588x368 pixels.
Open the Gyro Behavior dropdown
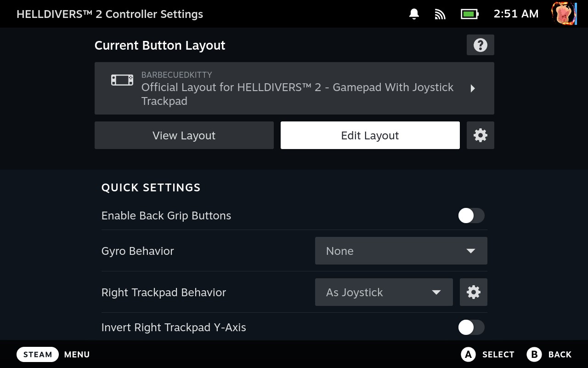[401, 251]
